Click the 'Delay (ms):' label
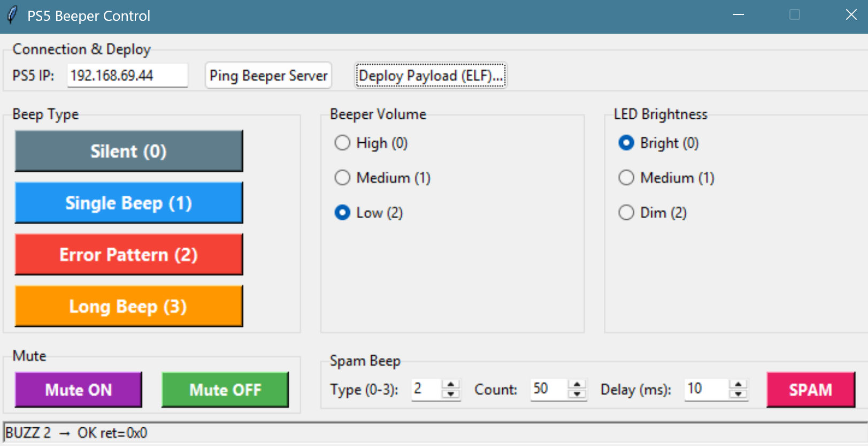 coord(636,390)
